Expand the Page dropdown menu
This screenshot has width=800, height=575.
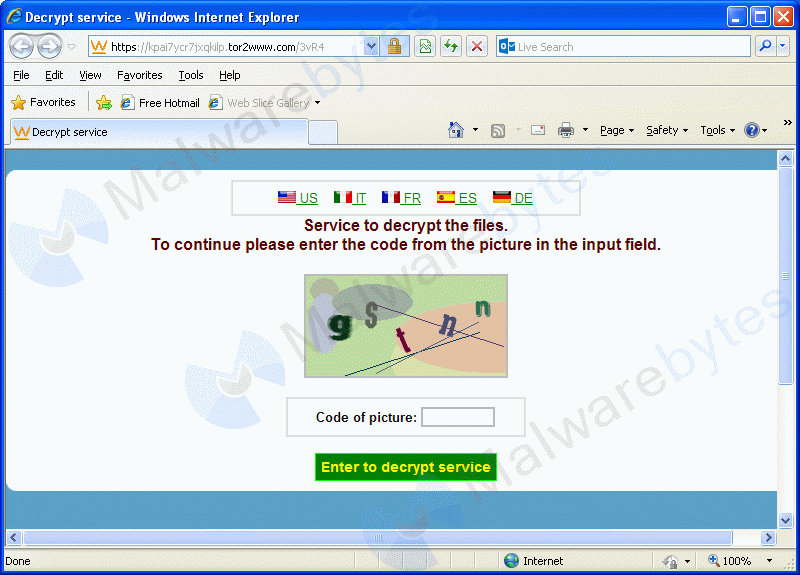[x=616, y=130]
